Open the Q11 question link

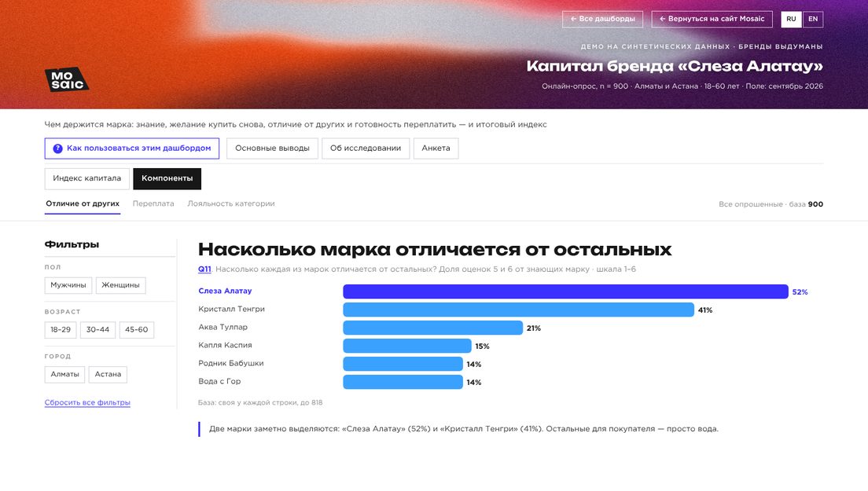coord(204,269)
